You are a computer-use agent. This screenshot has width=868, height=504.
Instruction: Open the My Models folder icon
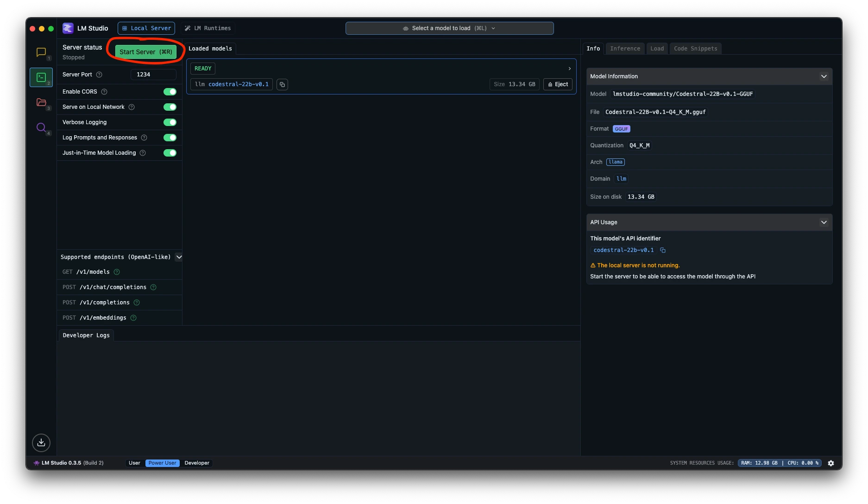(41, 102)
